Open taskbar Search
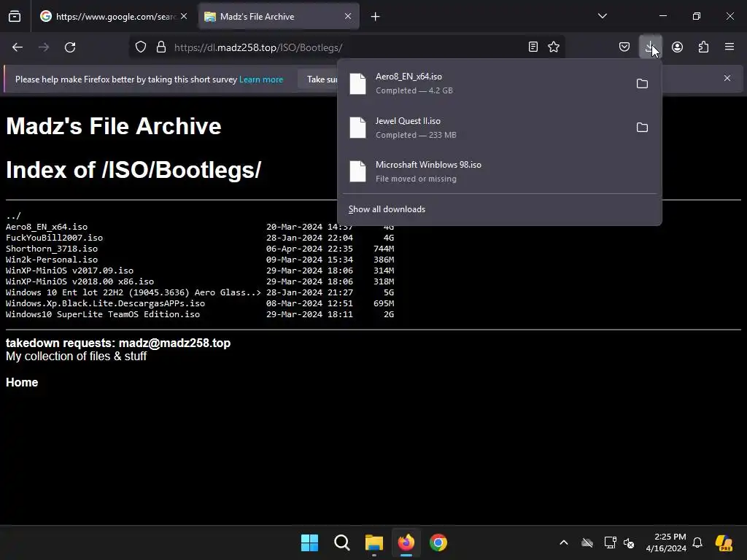This screenshot has height=560, width=747. click(x=341, y=542)
